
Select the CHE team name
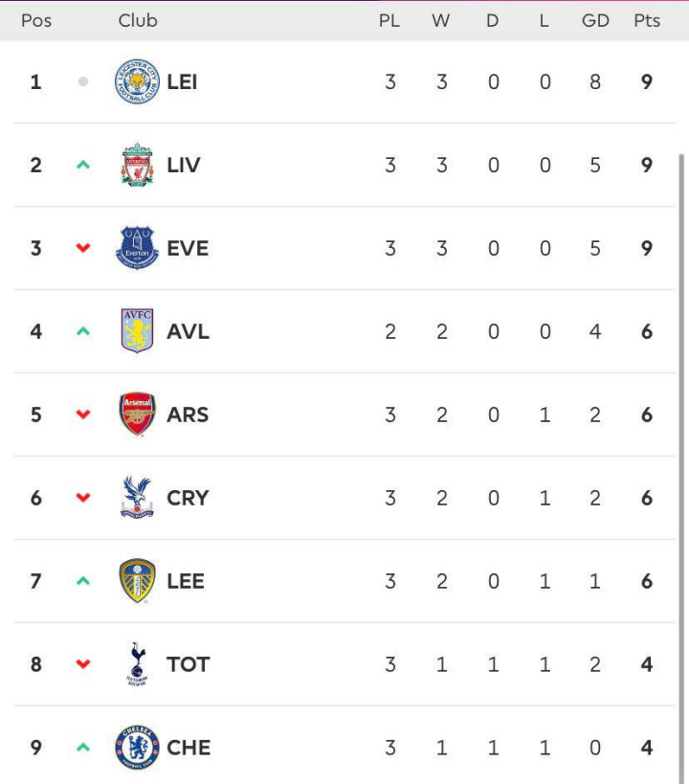coord(189,748)
